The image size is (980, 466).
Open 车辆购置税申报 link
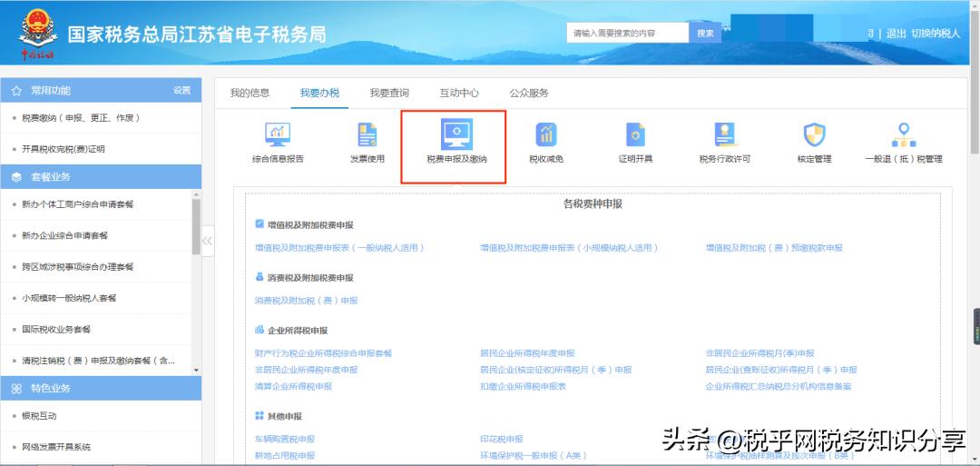[285, 439]
